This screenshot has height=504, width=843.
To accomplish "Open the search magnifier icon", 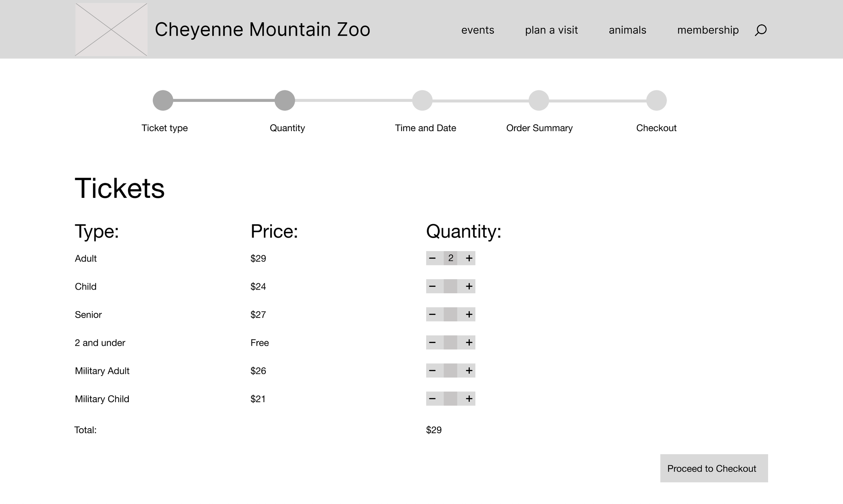I will coord(760,30).
